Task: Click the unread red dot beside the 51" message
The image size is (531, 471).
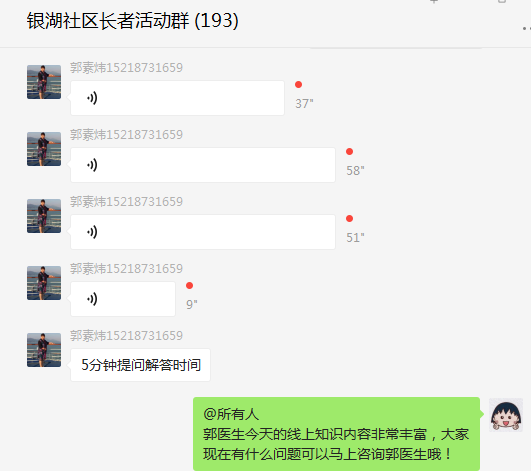Action: (x=349, y=219)
